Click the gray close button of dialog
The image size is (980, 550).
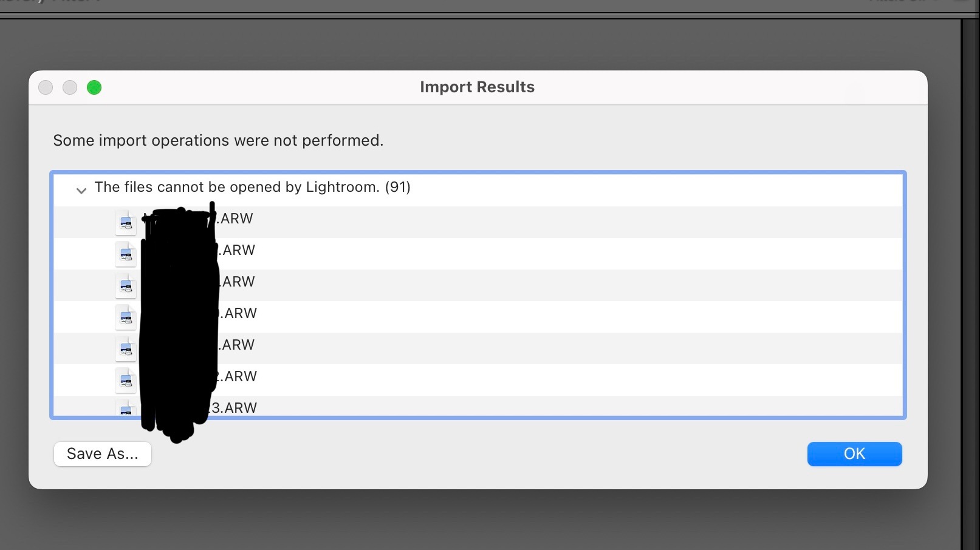[x=46, y=87]
